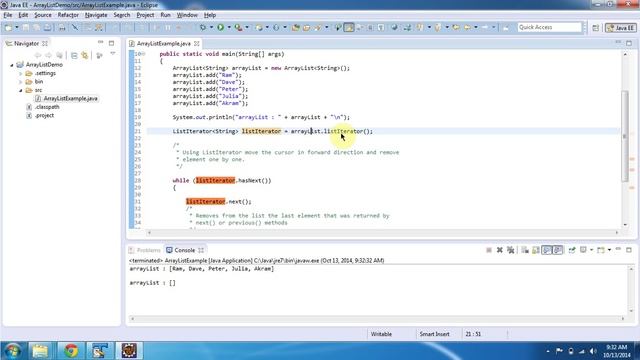Click Remove All Terminated Launches icon

click(x=511, y=250)
